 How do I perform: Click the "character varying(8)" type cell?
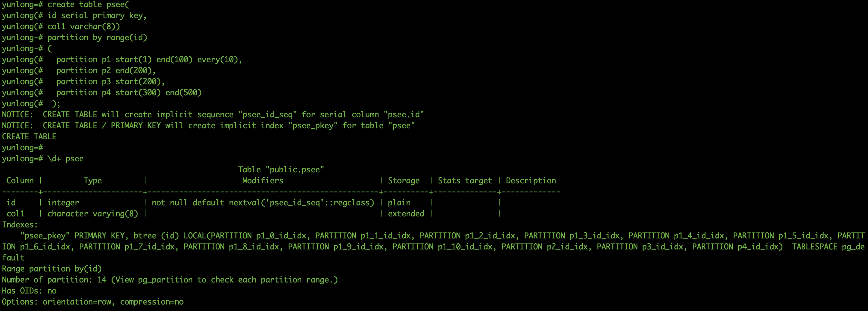[93, 214]
